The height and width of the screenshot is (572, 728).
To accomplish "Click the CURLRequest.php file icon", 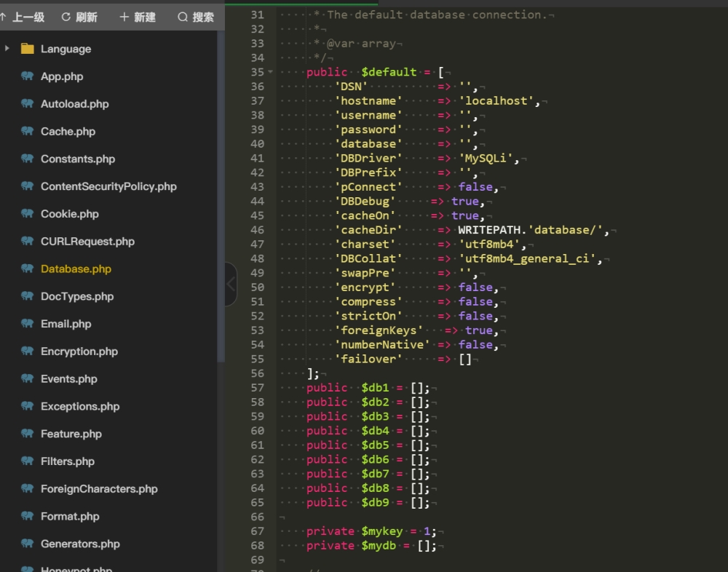I will coord(28,241).
